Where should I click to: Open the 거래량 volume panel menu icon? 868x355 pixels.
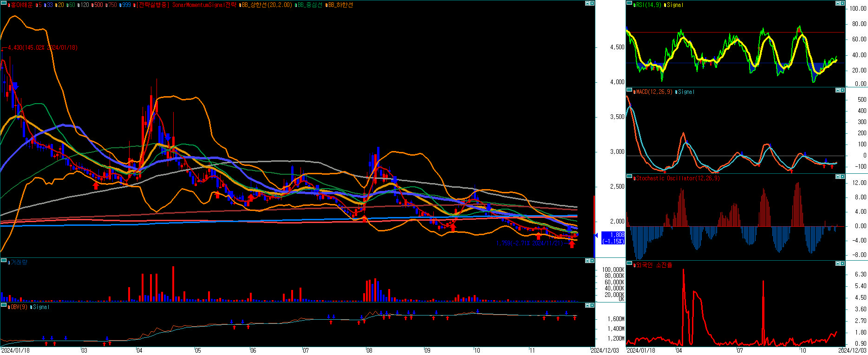[x=3, y=261]
